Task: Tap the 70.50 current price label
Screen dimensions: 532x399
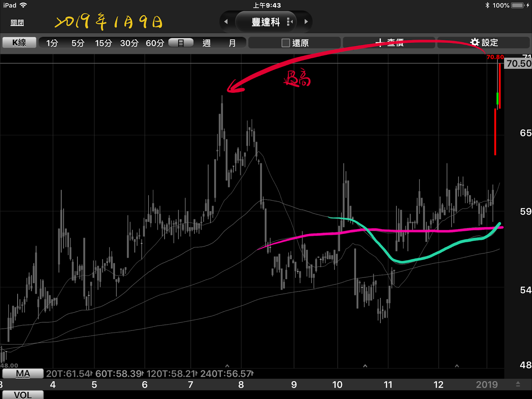Action: (518, 63)
